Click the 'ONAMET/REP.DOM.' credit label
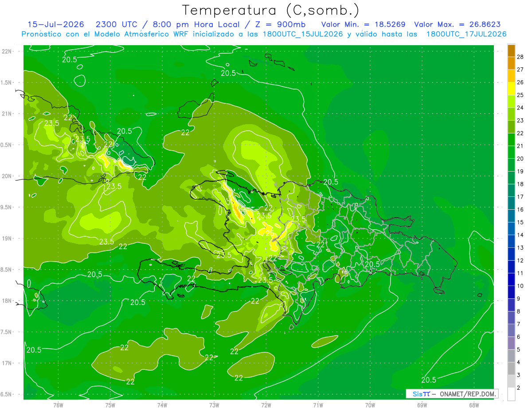 point(467,394)
